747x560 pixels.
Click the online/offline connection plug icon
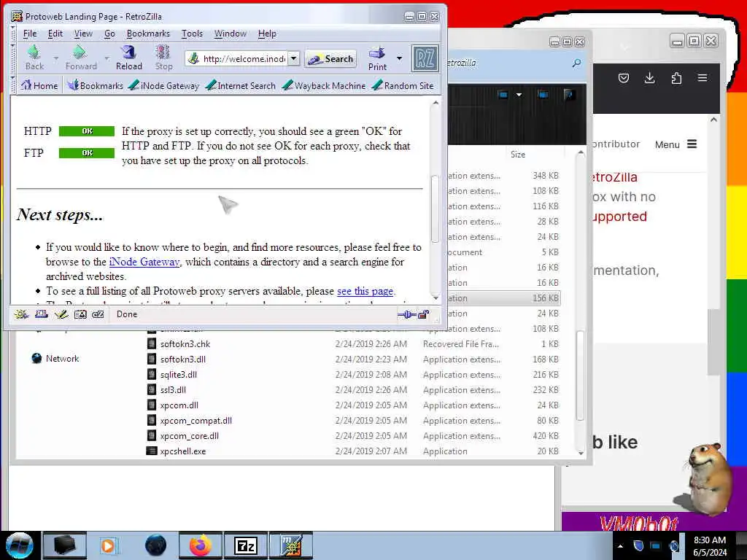pyautogui.click(x=406, y=314)
